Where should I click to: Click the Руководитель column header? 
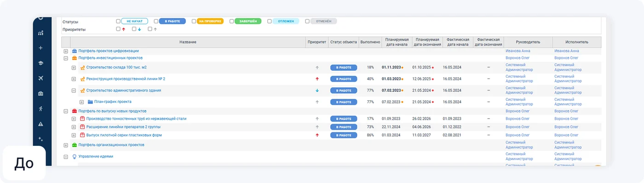(528, 42)
